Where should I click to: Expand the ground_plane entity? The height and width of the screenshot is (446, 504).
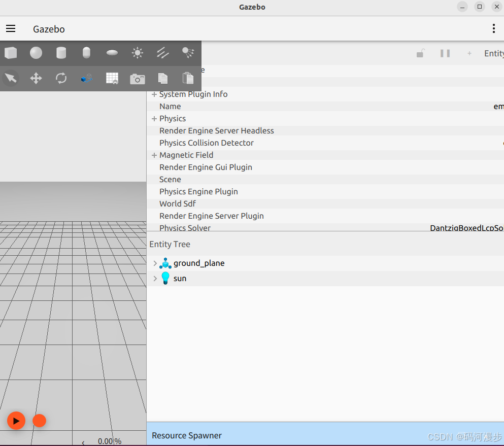[x=155, y=263]
